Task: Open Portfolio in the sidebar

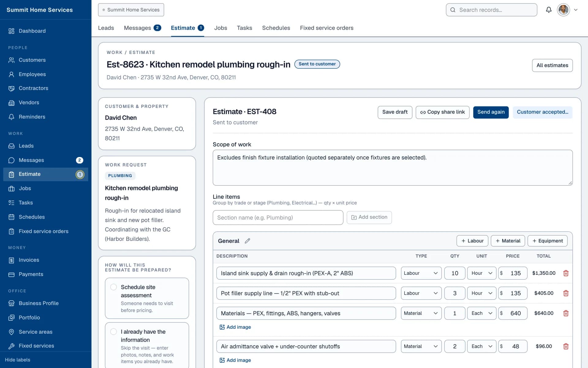Action: tap(46, 317)
